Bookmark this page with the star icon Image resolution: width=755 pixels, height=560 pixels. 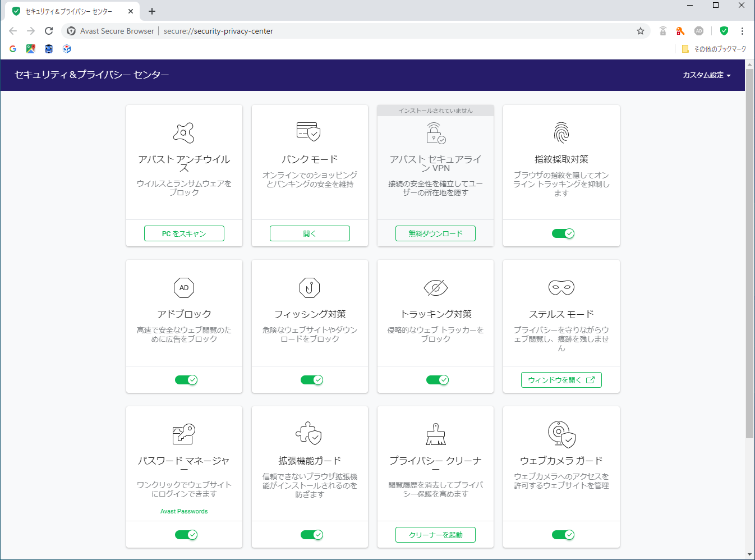click(641, 31)
